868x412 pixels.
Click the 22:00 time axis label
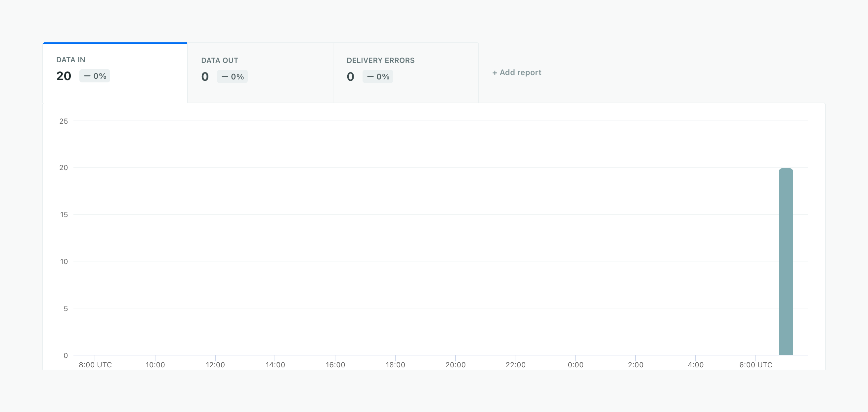[515, 365]
